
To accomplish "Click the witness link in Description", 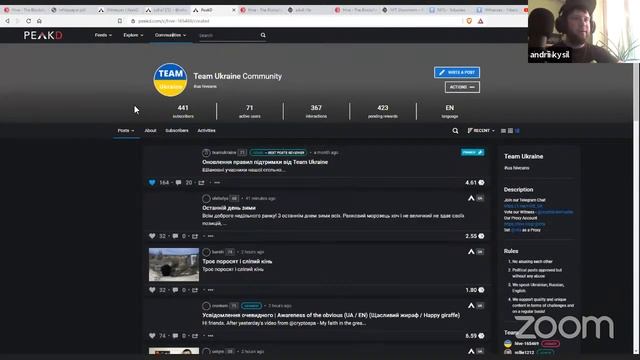I will 555,212.
